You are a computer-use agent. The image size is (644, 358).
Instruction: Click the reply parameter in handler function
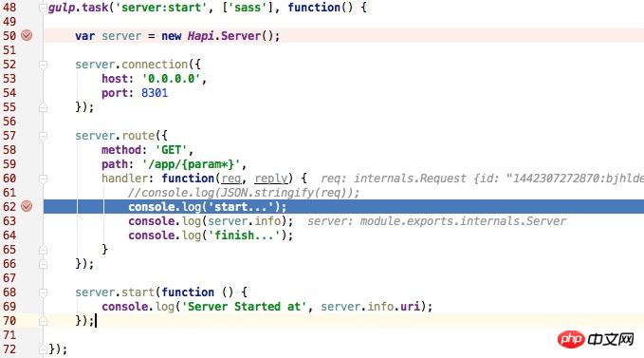coord(271,179)
